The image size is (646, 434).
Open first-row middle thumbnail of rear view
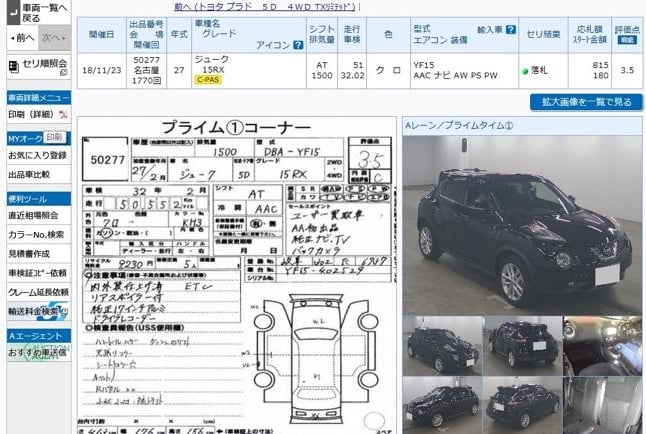pos(523,346)
